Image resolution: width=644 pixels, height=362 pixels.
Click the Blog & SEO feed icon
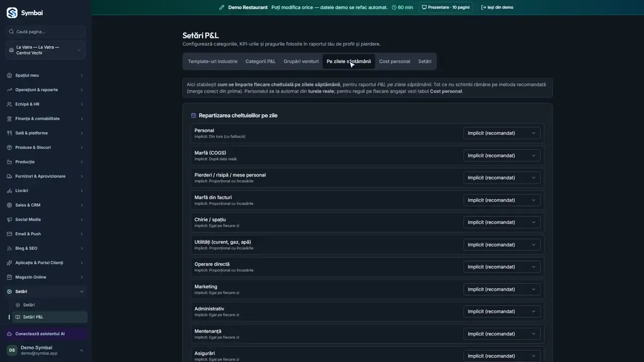click(10, 248)
